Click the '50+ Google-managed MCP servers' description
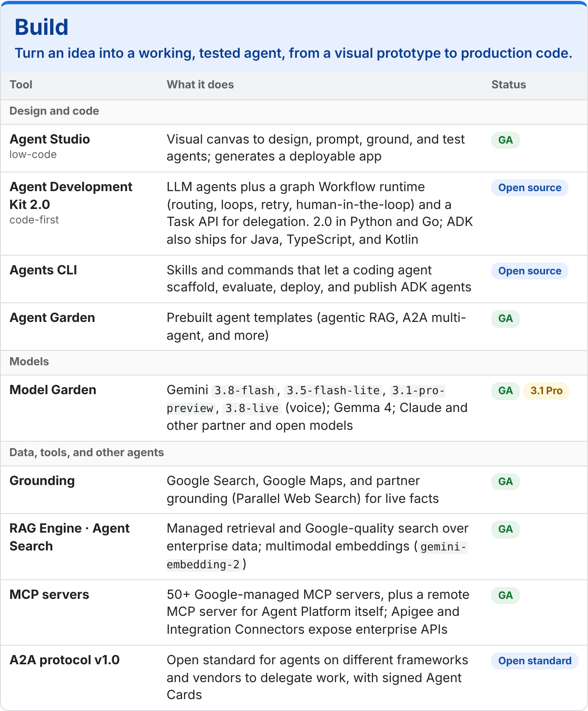588x711 pixels. tap(318, 612)
